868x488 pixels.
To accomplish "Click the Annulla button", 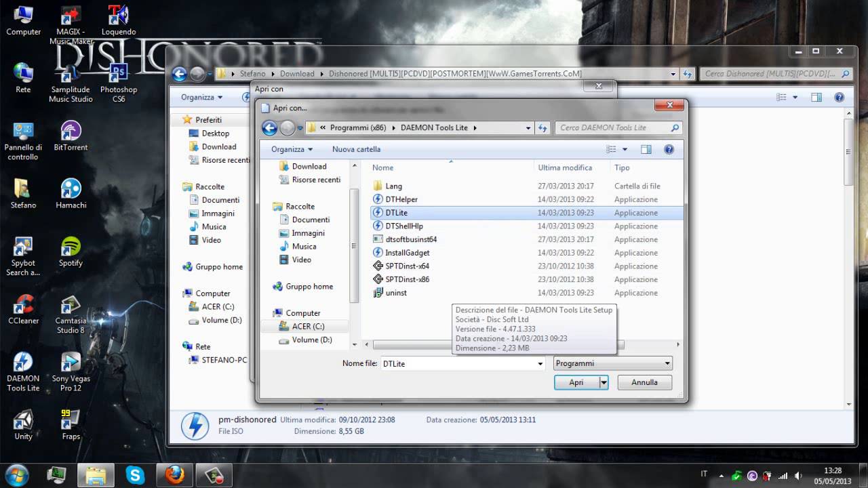I will [644, 382].
